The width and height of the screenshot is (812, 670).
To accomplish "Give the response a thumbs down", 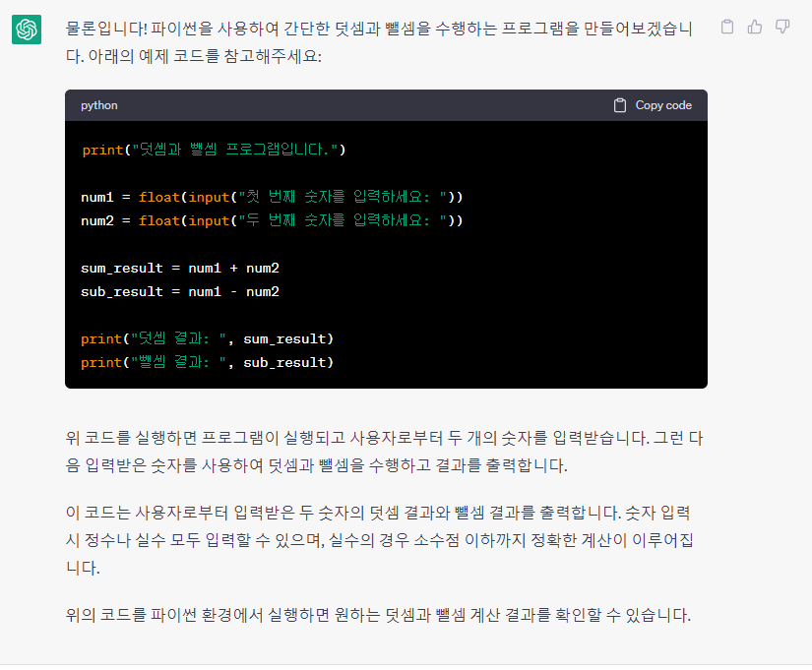I will (x=782, y=27).
